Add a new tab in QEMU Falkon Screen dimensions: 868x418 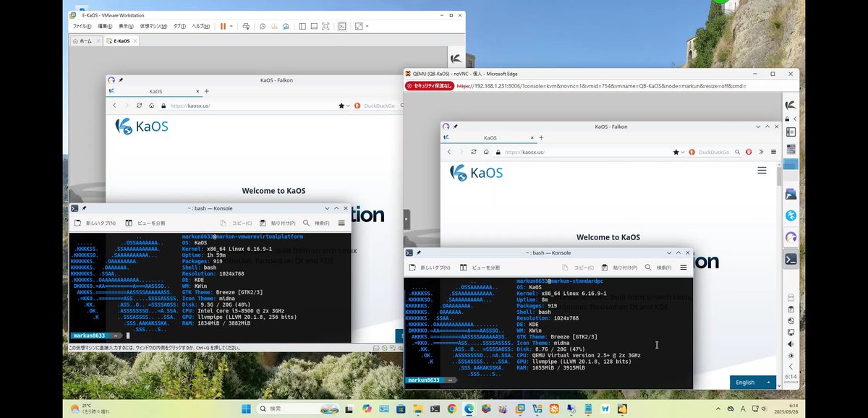point(541,137)
